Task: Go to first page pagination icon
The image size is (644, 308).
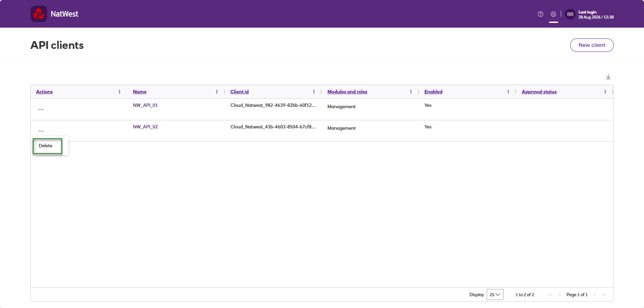Action: [550, 295]
